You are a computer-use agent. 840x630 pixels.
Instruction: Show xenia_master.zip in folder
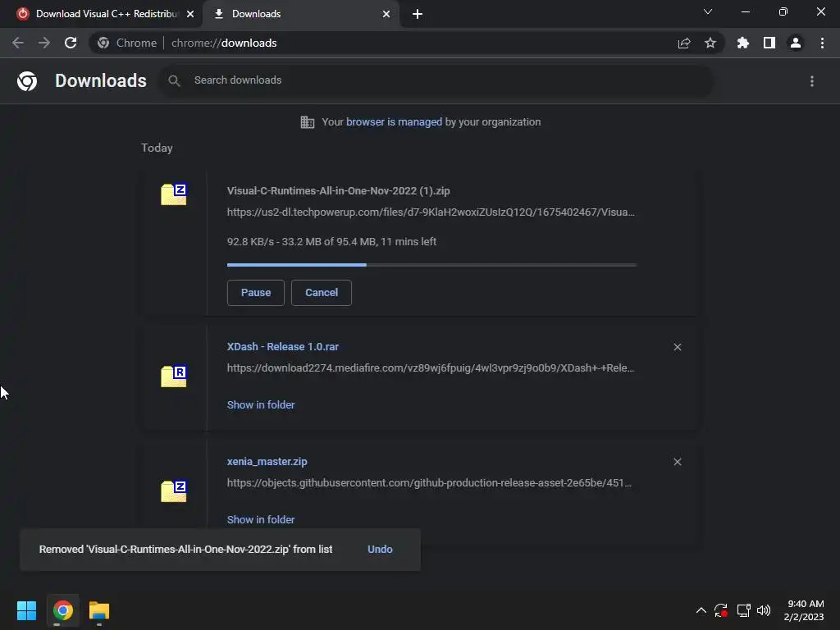coord(261,519)
